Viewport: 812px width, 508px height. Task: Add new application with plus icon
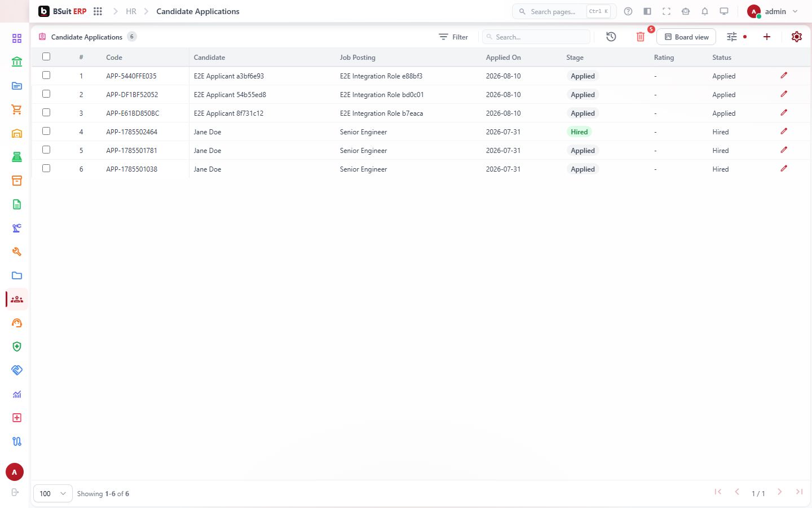tap(767, 37)
